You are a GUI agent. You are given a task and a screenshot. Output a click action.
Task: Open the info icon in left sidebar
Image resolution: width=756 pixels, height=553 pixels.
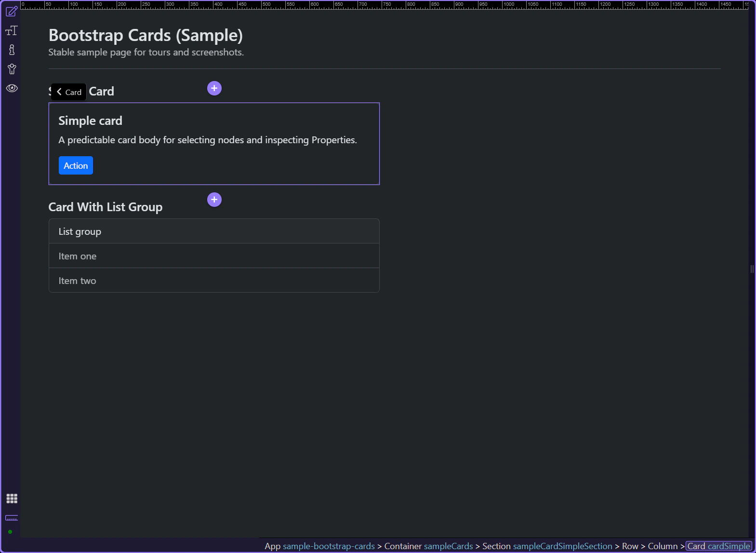[12, 50]
